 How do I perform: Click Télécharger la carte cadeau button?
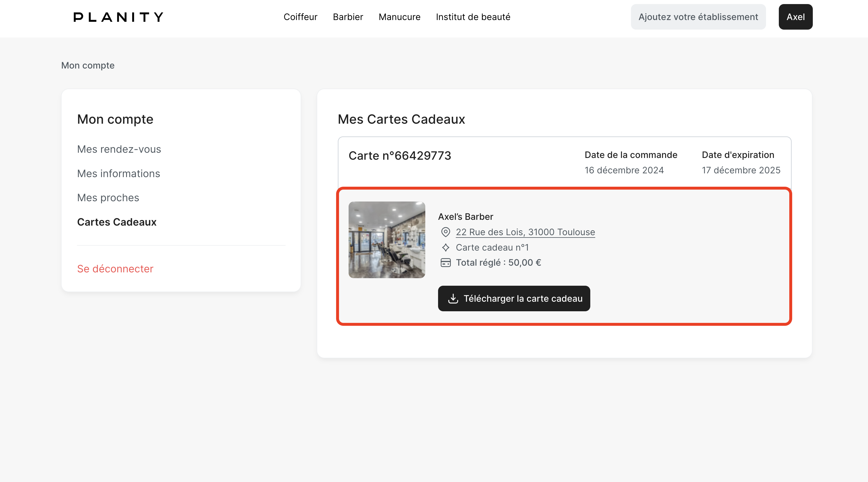coord(514,298)
